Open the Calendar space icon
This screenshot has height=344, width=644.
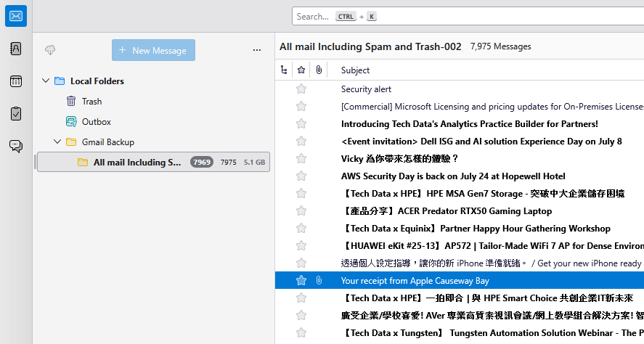pos(16,81)
